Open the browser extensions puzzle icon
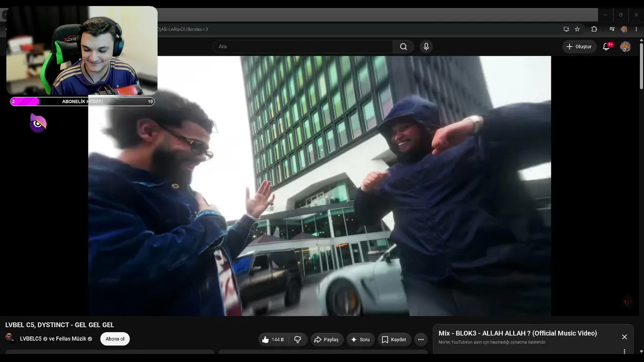Viewport: 644px width, 362px height. click(x=594, y=29)
